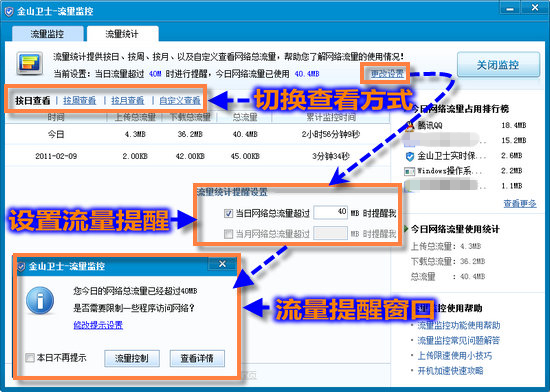Switch to 流量监控 tab

[x=47, y=34]
